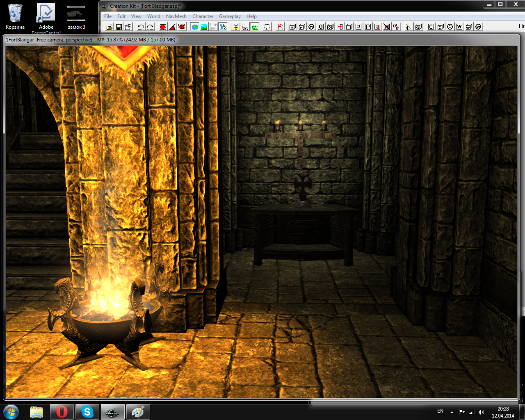Open the World menu
Viewport: 525px width, 420px height.
154,16
